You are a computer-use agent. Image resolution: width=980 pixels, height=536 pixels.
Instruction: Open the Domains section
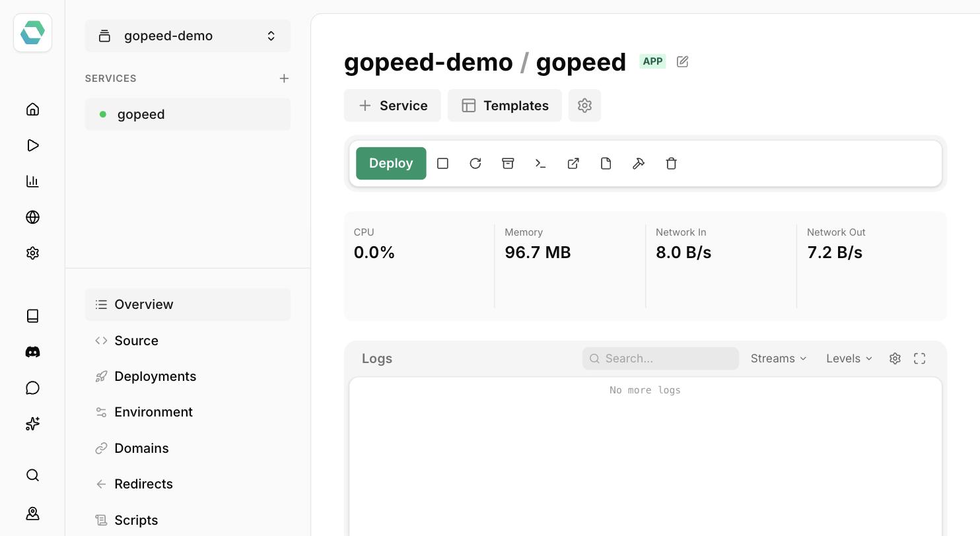tap(188, 448)
